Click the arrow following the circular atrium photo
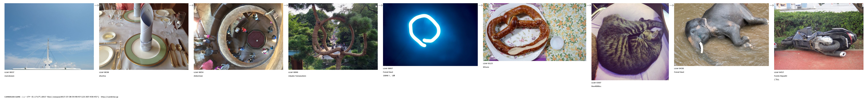Viewport: 868px width, 100px height. (x=286, y=5)
